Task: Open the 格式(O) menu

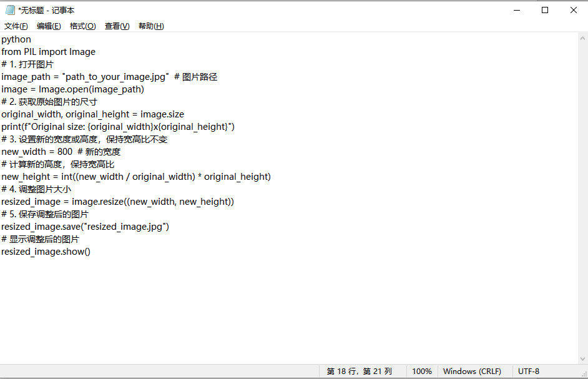Action: (83, 26)
